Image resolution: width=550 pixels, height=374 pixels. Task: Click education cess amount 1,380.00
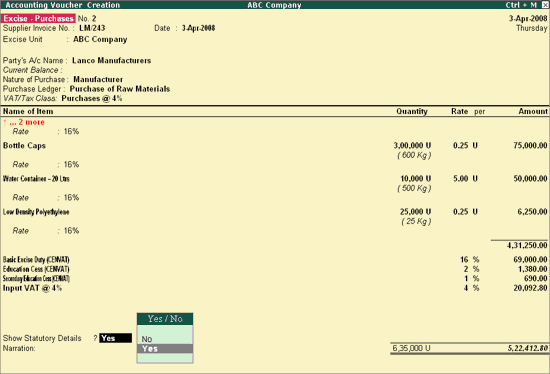[x=532, y=269]
